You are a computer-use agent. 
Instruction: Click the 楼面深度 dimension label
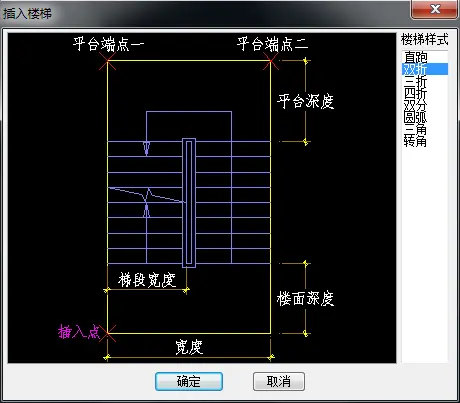click(x=305, y=298)
